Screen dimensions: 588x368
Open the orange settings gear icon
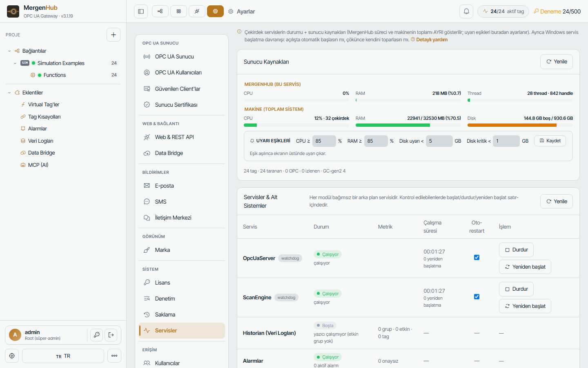tap(215, 11)
